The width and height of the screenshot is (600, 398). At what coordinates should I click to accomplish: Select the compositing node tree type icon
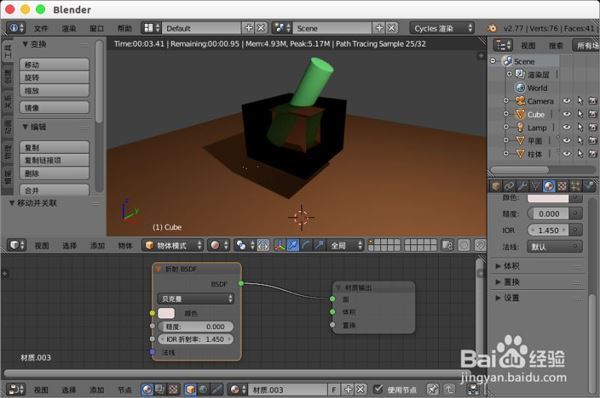pos(160,390)
